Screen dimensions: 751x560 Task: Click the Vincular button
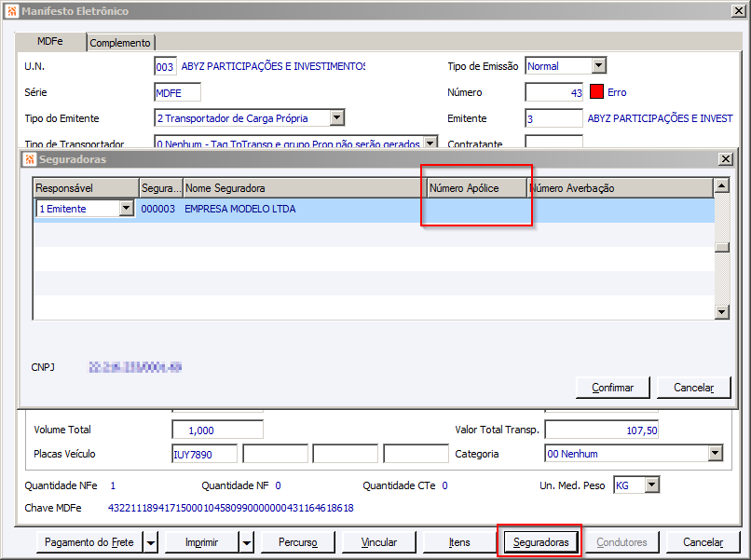379,542
